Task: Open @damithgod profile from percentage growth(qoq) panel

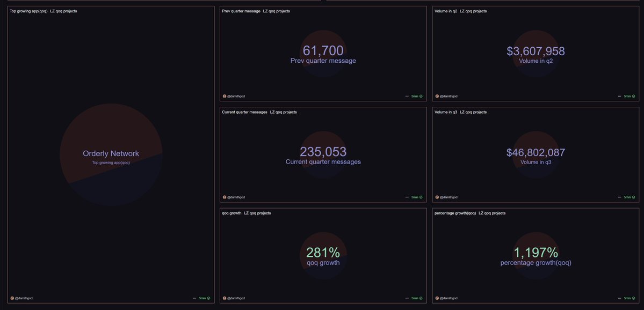Action: 448,298
